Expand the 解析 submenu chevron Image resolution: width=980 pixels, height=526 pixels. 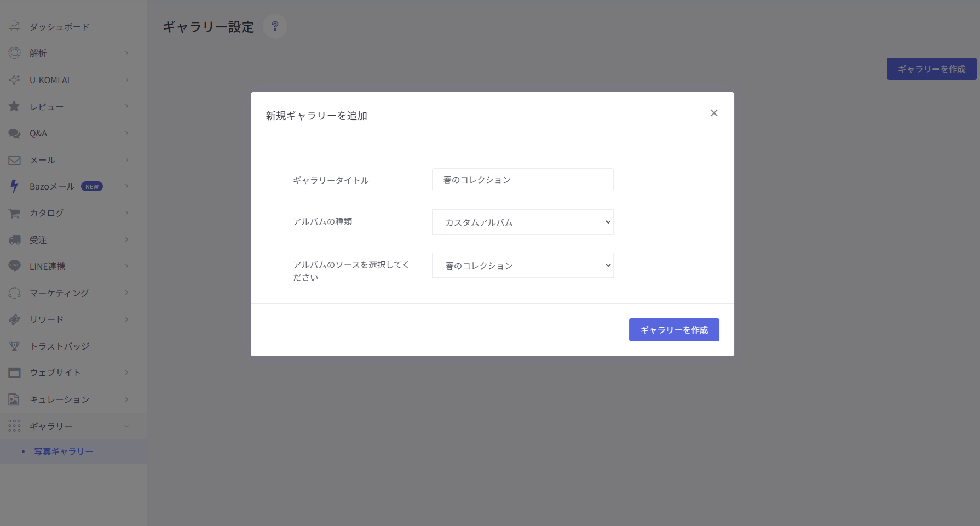tap(126, 53)
